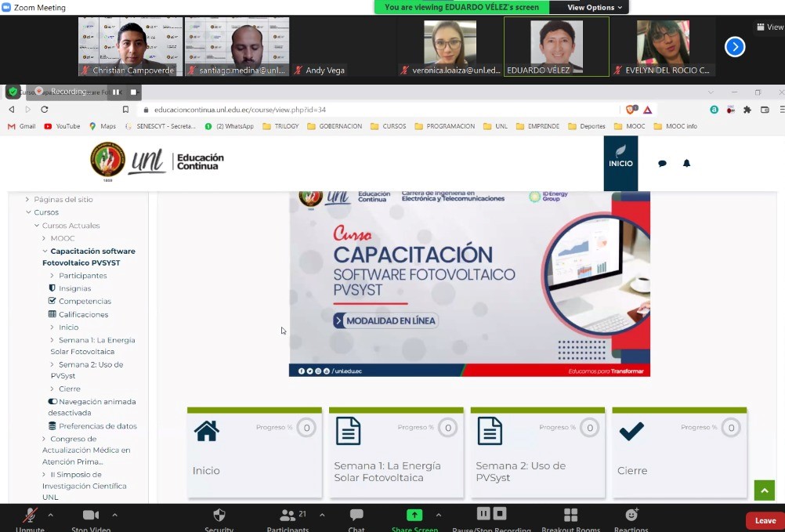The height and width of the screenshot is (532, 785).
Task: Expand video options arrow next to Stop Video
Action: click(114, 515)
